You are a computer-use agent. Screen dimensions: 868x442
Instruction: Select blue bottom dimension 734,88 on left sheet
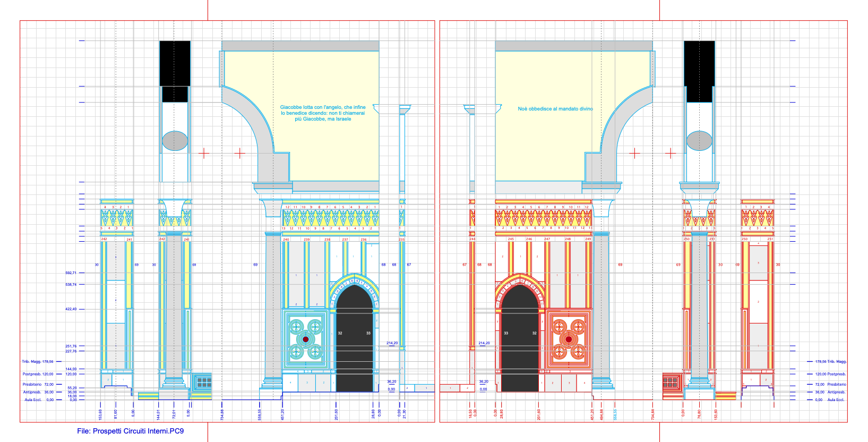(x=222, y=414)
